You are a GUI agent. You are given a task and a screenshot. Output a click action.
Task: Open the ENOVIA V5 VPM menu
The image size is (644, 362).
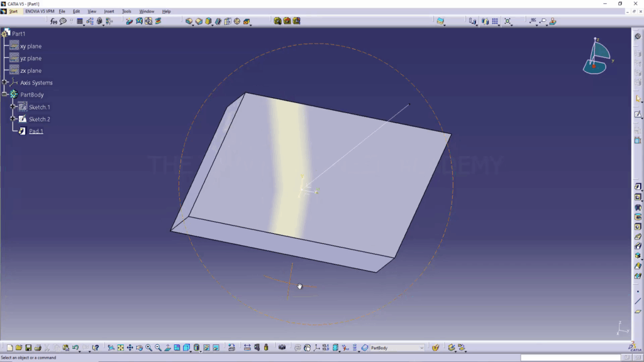pyautogui.click(x=40, y=11)
